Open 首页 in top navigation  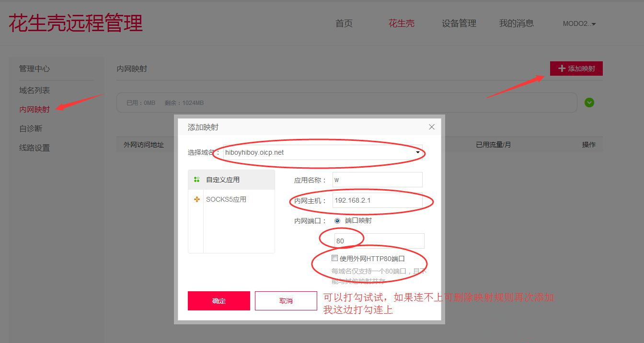(x=344, y=23)
